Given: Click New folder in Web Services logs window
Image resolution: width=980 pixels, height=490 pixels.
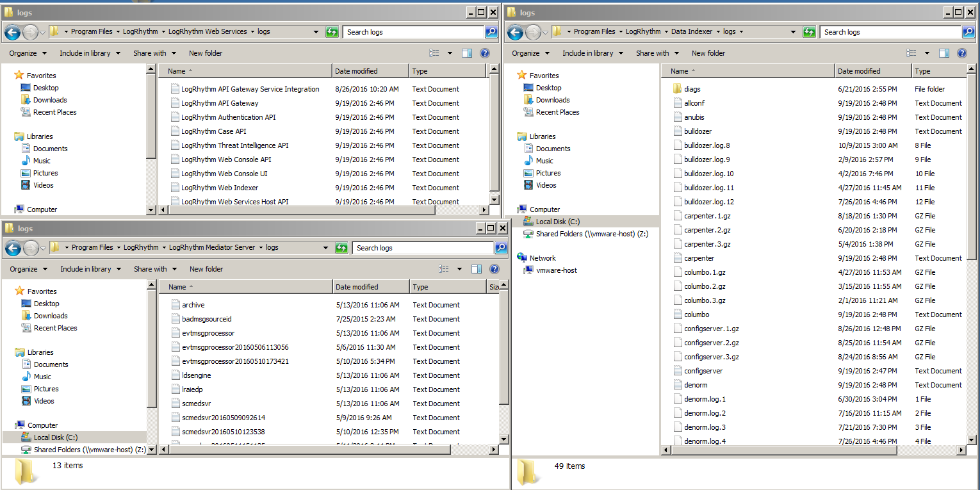Looking at the screenshot, I should pos(206,53).
